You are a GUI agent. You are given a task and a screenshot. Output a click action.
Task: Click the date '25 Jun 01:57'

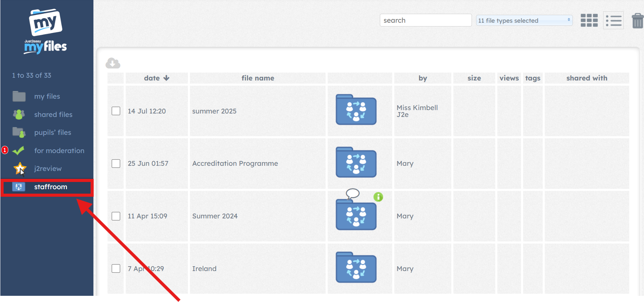(148, 163)
